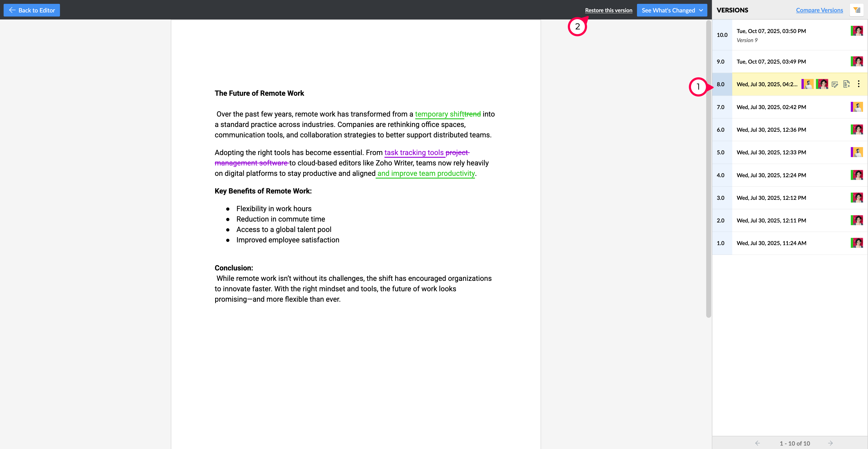This screenshot has height=449, width=868.
Task: Click the document vertical scrollbar
Action: (x=708, y=169)
